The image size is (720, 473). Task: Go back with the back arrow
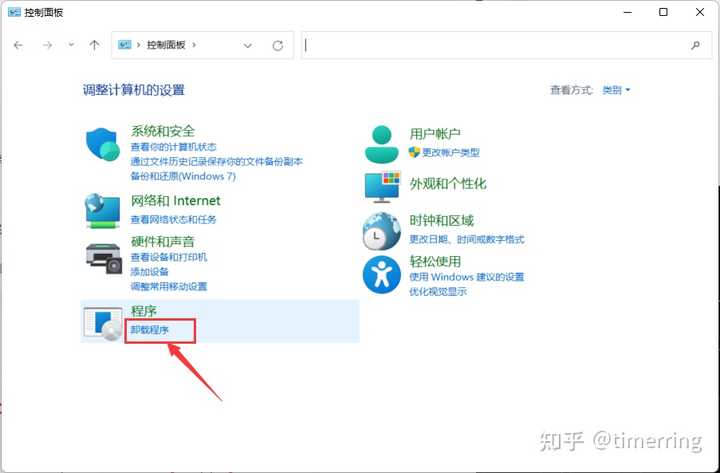click(x=18, y=45)
